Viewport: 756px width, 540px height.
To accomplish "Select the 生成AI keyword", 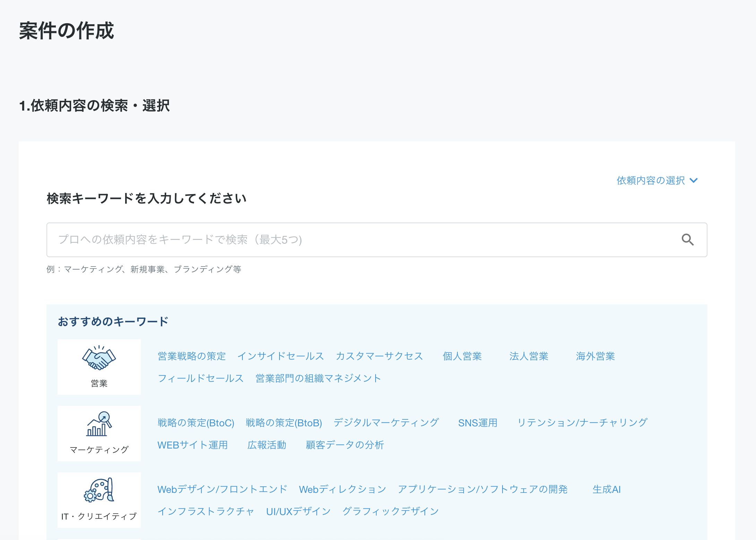I will [x=606, y=489].
